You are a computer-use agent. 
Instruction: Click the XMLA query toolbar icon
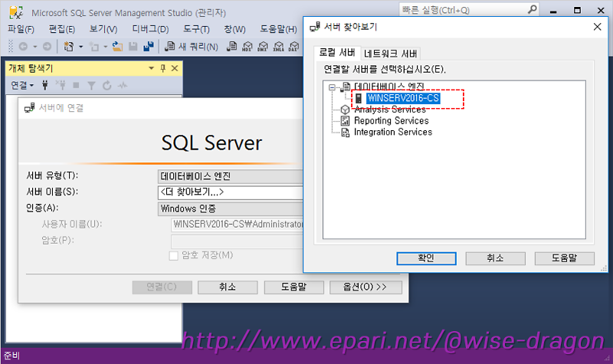pos(278,47)
